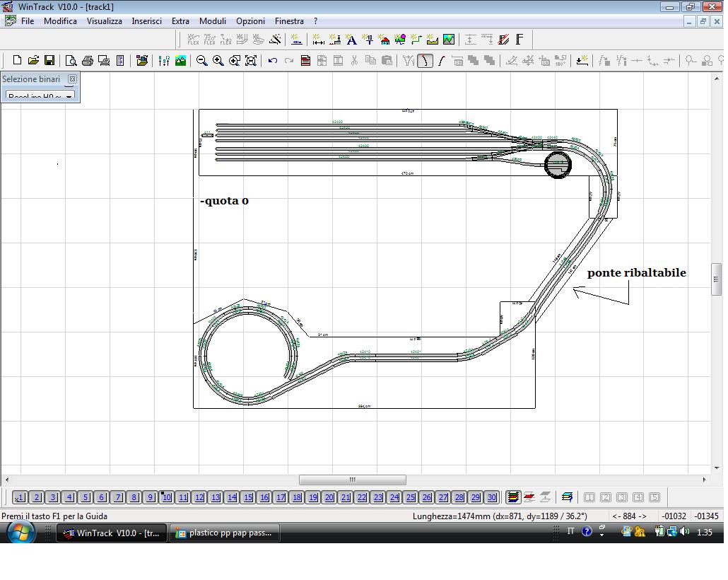728x580 pixels.
Task: Click the red document list icon
Action: tap(305, 60)
